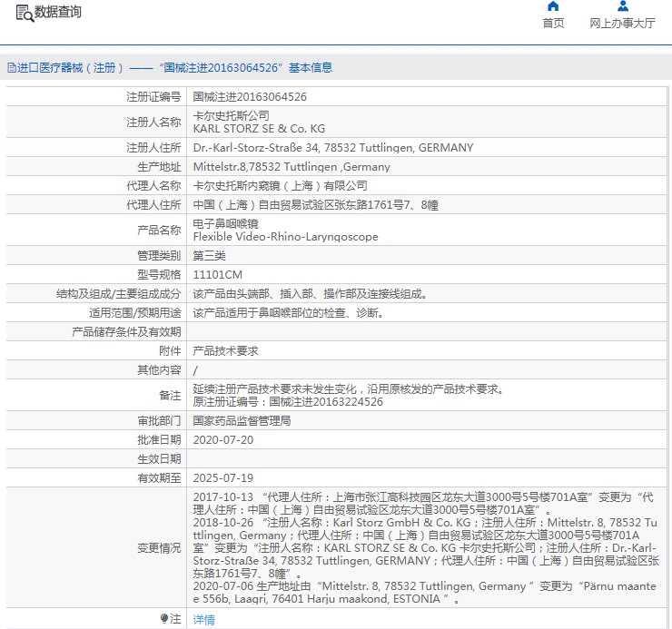Select the text 卡尔史托斯内窥镜（上海）有限公司
Viewport: 672px width, 629px height.
tap(281, 185)
